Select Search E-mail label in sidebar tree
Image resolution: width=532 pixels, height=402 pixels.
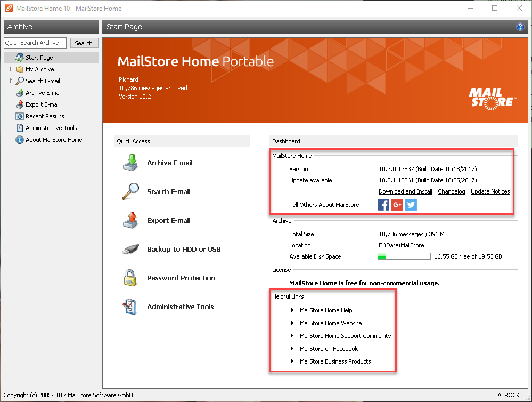coord(43,81)
